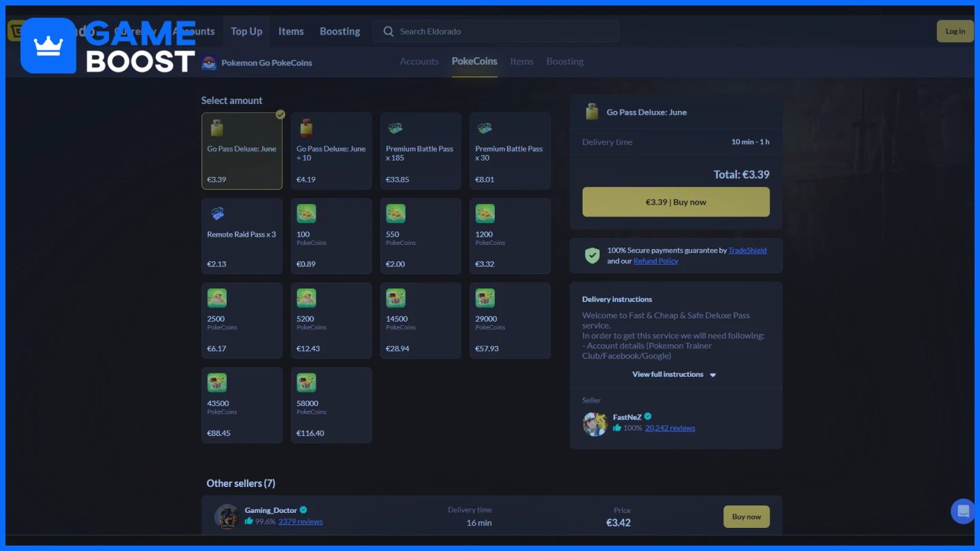Viewport: 980px width, 551px height.
Task: Select the PokeCoins tab
Action: pyautogui.click(x=474, y=61)
